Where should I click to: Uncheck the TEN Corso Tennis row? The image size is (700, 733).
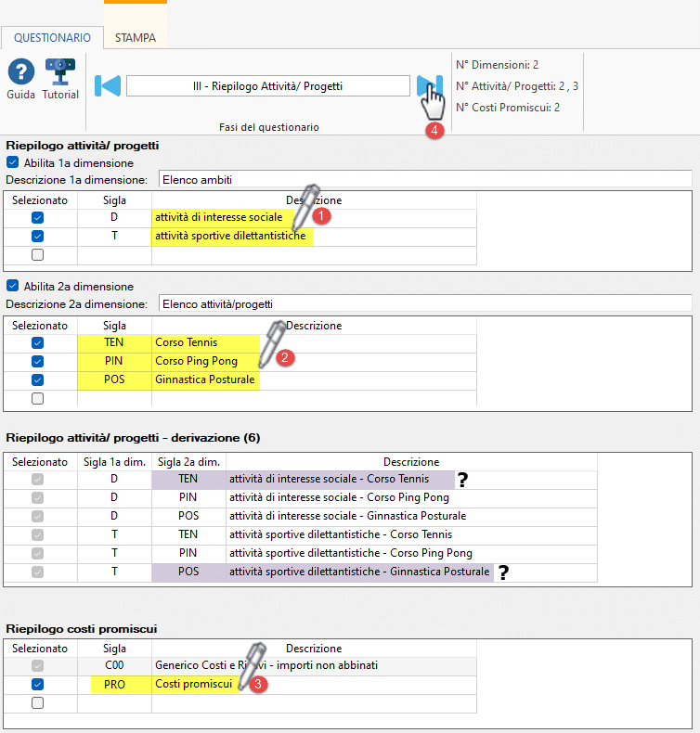click(x=37, y=342)
